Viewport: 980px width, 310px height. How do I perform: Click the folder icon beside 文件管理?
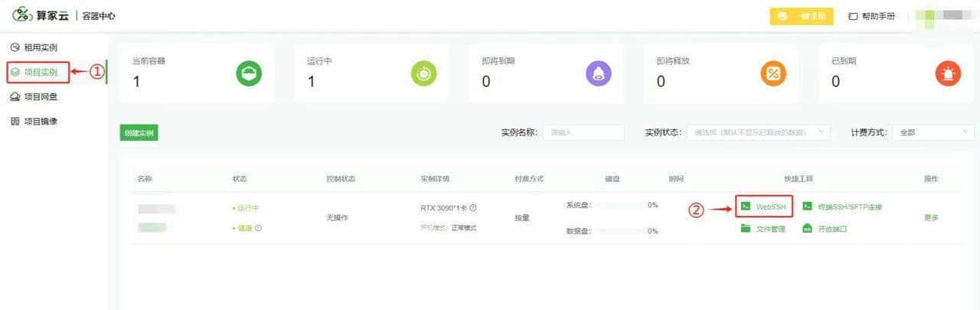[746, 229]
